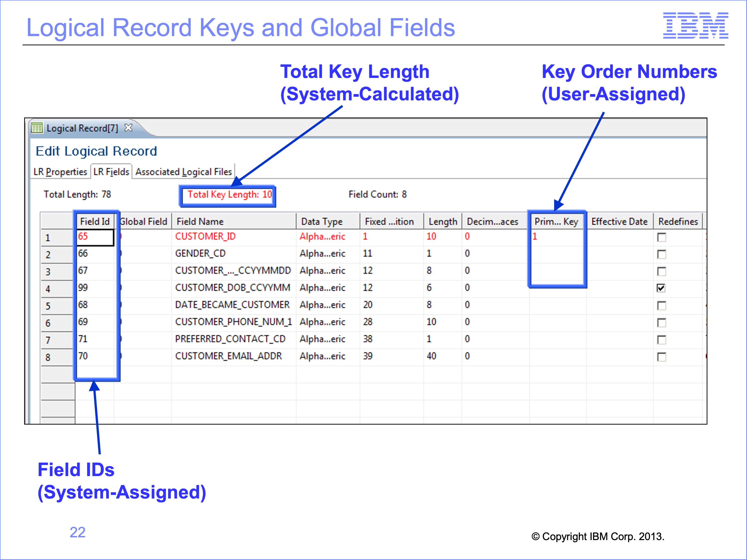Click the Effective Date column header

click(x=619, y=221)
